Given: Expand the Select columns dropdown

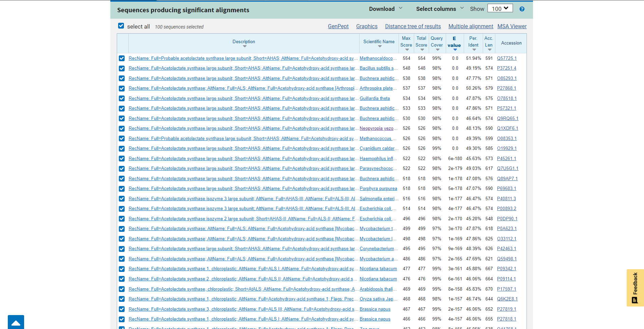Looking at the screenshot, I should 440,9.
